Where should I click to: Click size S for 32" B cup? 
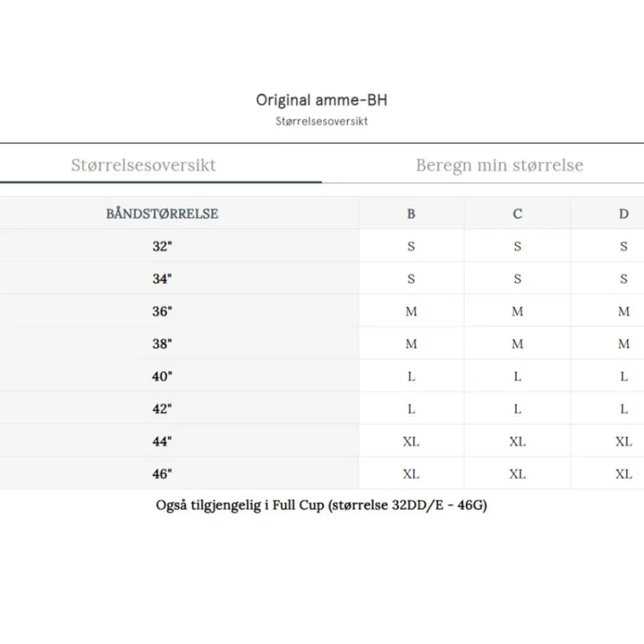pyautogui.click(x=412, y=246)
